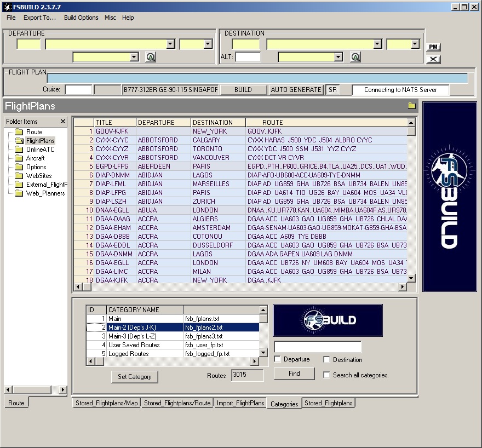Viewport: 482px width, 448px height.
Task: Switch to Stored_Flightplans tab
Action: [x=328, y=403]
